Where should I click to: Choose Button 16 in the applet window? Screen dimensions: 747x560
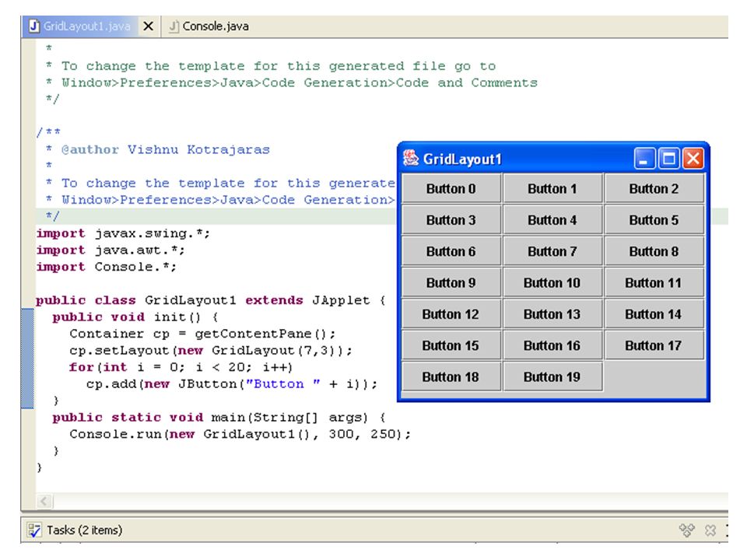point(552,345)
